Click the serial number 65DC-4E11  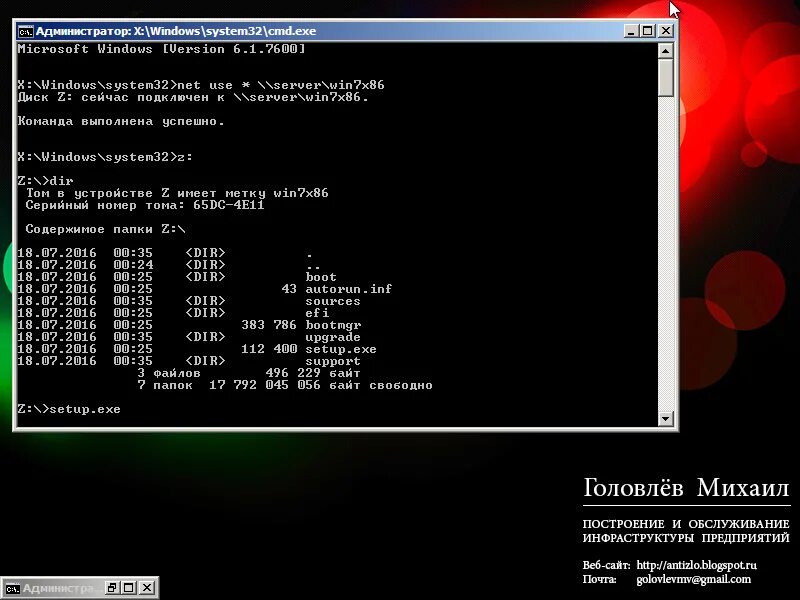point(229,205)
